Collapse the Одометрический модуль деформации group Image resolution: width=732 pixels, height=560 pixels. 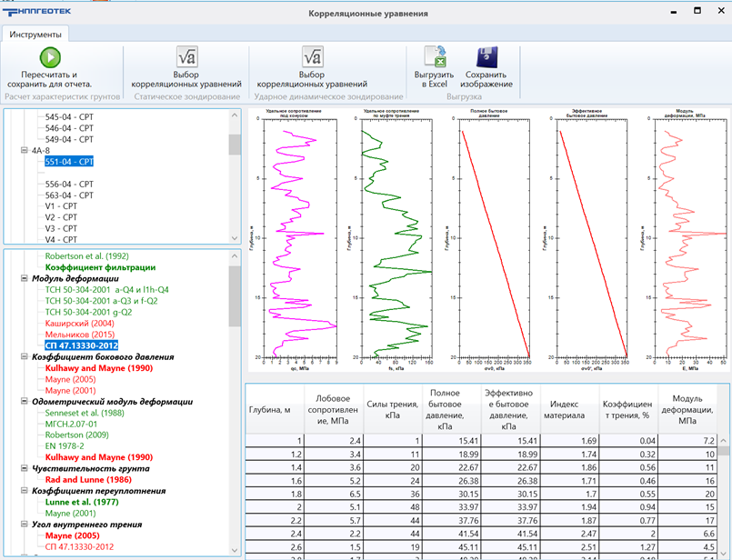pyautogui.click(x=24, y=402)
